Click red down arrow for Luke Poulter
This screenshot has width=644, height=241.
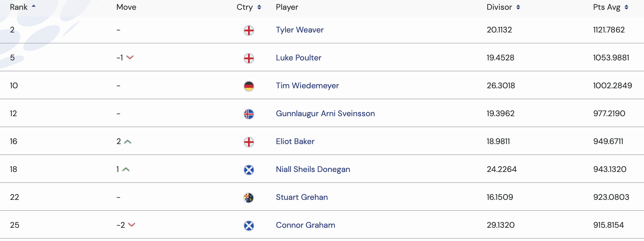pos(130,58)
